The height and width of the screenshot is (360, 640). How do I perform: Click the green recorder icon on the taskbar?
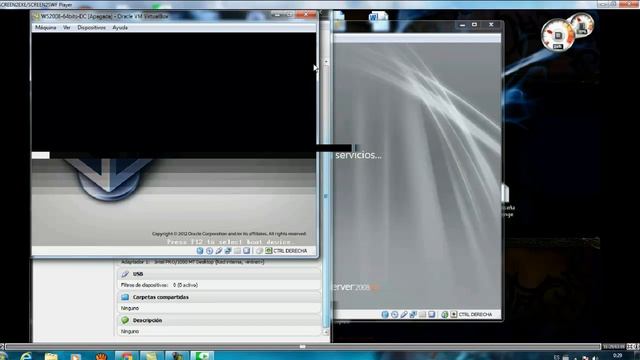click(x=202, y=356)
